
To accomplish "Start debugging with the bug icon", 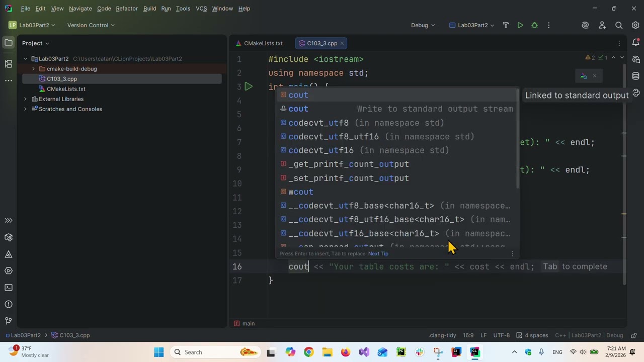I will click(534, 25).
